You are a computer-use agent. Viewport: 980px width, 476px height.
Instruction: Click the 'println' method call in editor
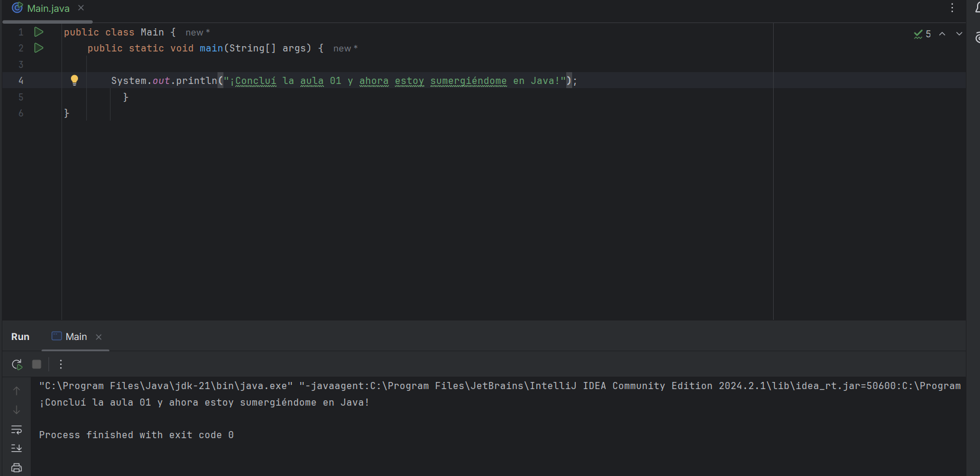pos(196,80)
